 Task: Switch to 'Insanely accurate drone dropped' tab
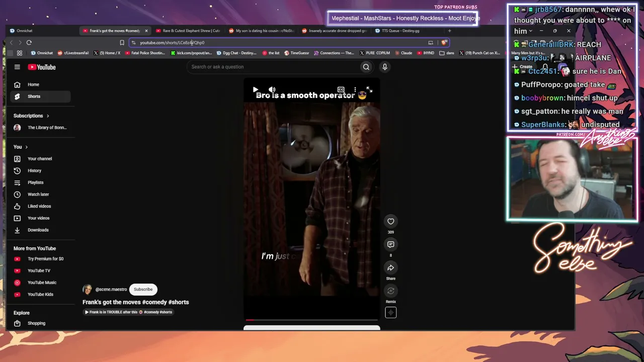pyautogui.click(x=335, y=31)
